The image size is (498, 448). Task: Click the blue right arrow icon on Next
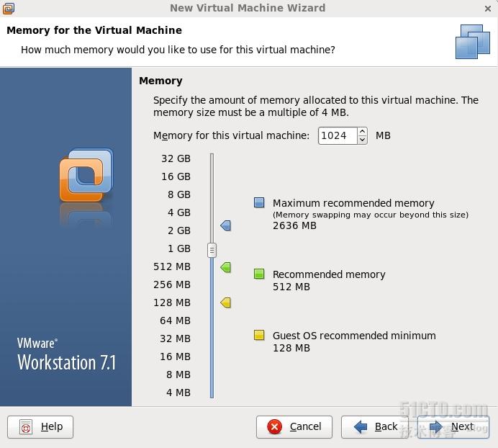pos(436,426)
